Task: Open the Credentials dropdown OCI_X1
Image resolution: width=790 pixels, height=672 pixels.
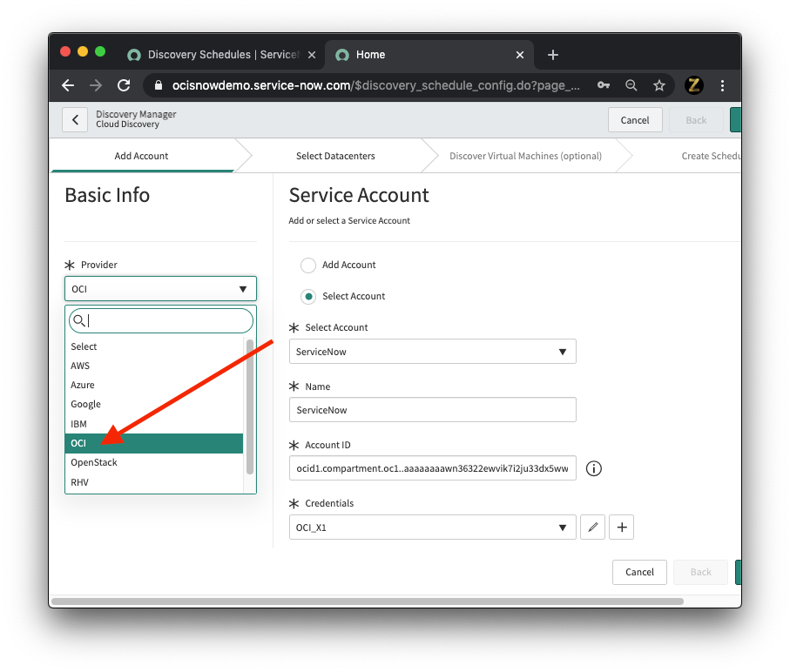Action: (432, 527)
